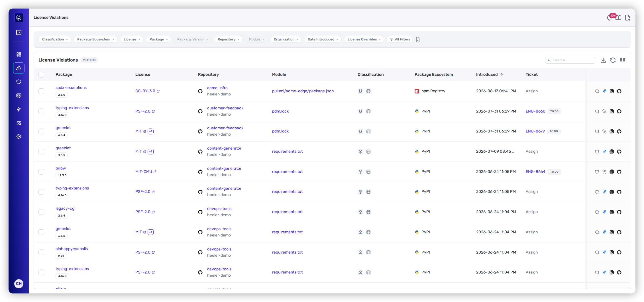Open the search-list icon in sidebar
This screenshot has height=302, width=644.
coord(19,123)
